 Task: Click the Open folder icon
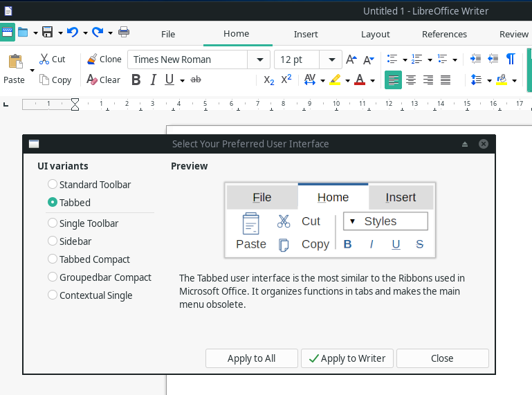(x=23, y=33)
